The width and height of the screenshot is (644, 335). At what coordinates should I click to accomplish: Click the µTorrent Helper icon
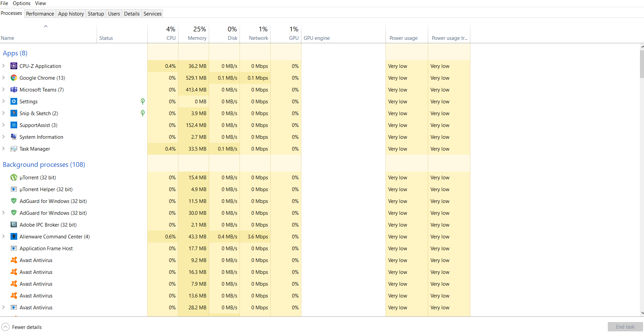coord(14,189)
